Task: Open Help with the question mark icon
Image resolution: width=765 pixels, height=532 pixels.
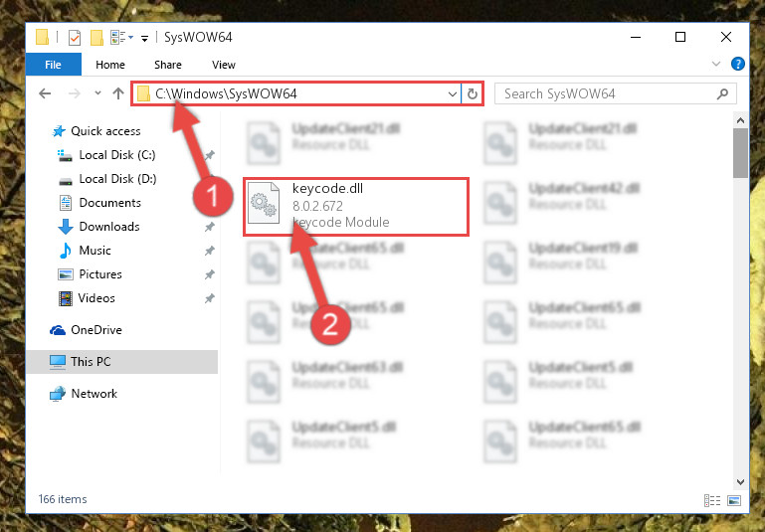Action: (x=738, y=64)
